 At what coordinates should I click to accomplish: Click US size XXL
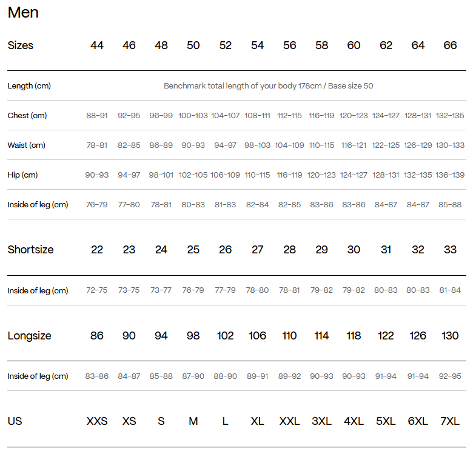(289, 421)
